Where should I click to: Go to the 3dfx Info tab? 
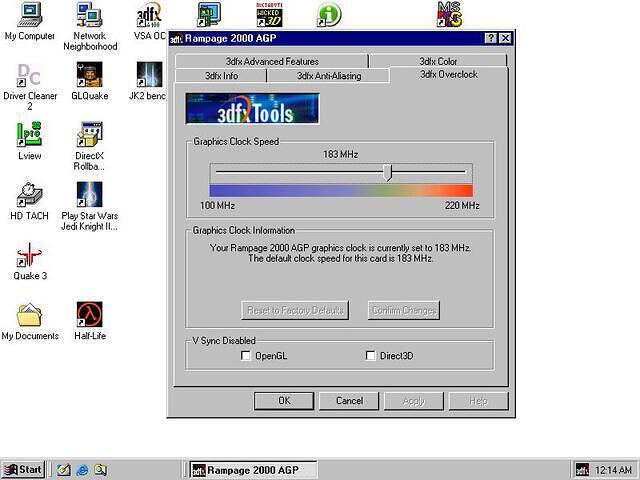221,75
